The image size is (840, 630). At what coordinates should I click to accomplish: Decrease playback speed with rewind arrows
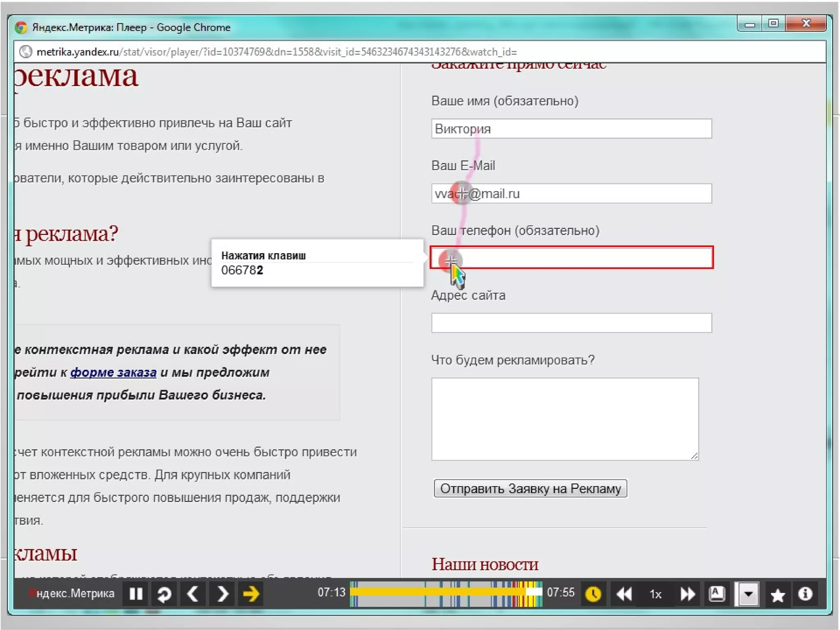coord(624,593)
